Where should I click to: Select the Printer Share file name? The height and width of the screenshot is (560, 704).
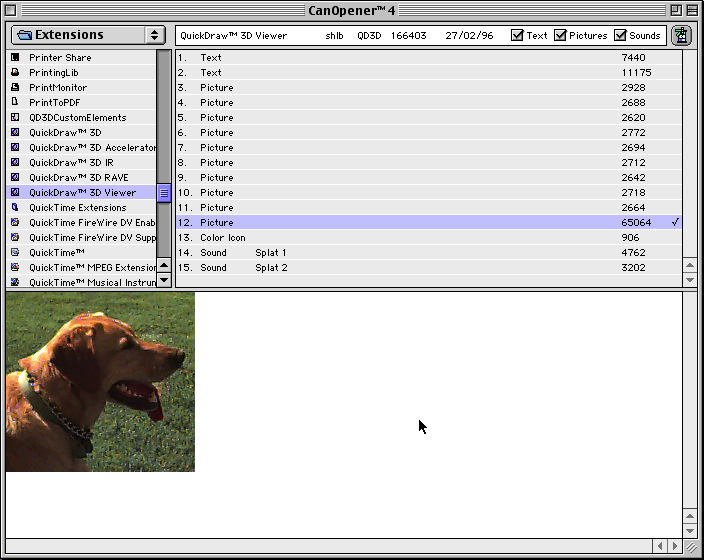click(x=60, y=57)
